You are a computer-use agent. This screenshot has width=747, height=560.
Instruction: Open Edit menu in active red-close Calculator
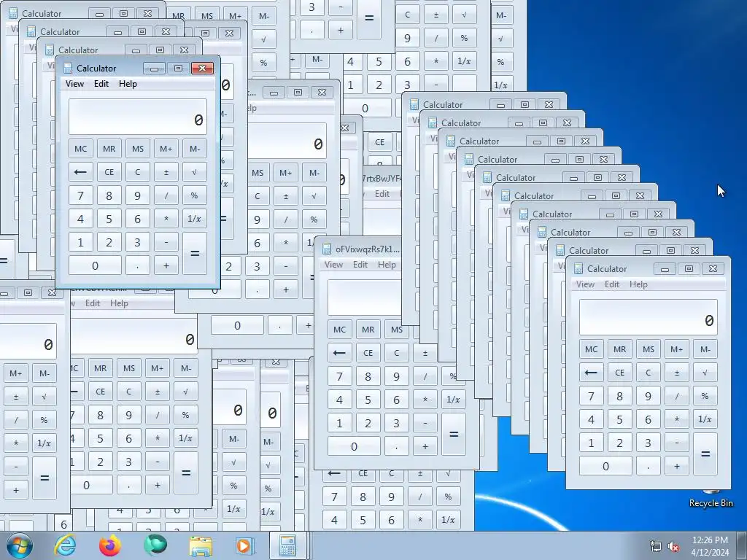101,84
